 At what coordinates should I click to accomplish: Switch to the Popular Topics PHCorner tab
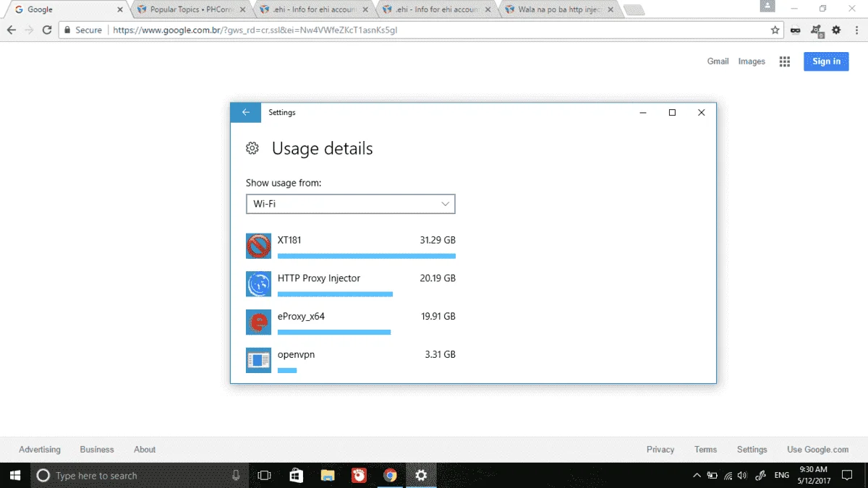[x=190, y=9]
